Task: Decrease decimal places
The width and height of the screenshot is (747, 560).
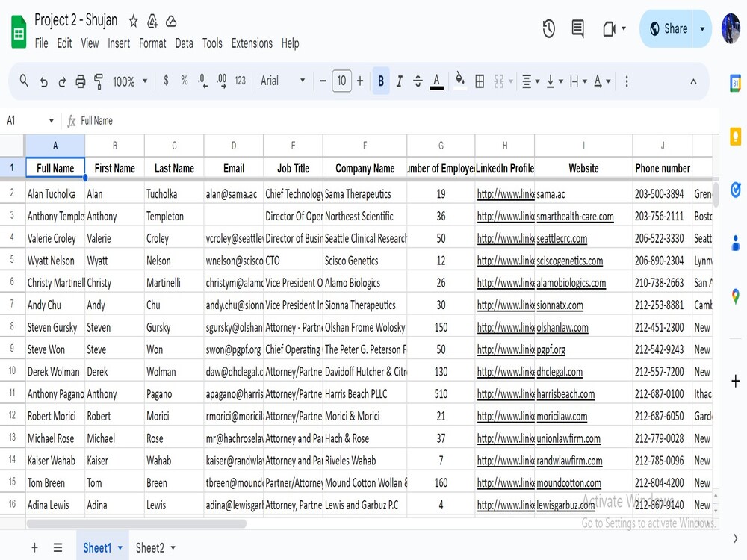Action: tap(202, 81)
